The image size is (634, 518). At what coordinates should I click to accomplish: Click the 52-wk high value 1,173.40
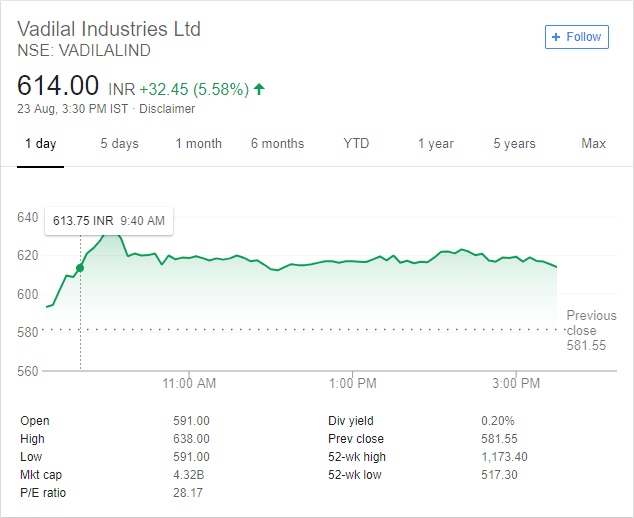[504, 457]
